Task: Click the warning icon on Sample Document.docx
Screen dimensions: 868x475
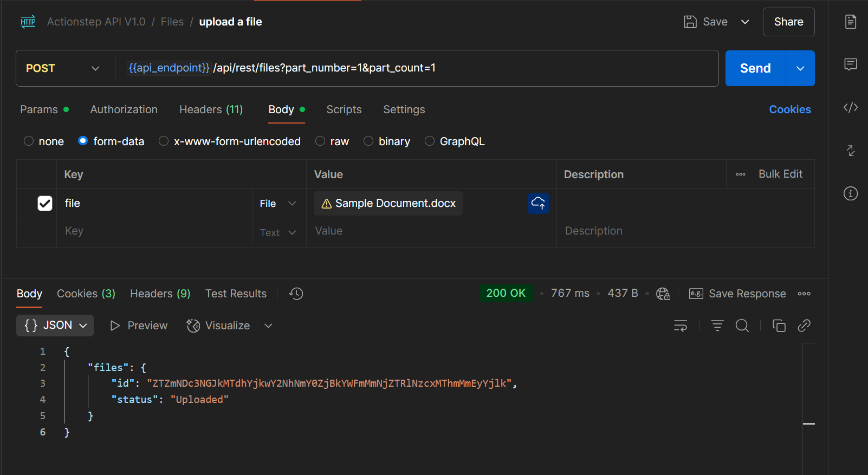Action: coord(327,204)
